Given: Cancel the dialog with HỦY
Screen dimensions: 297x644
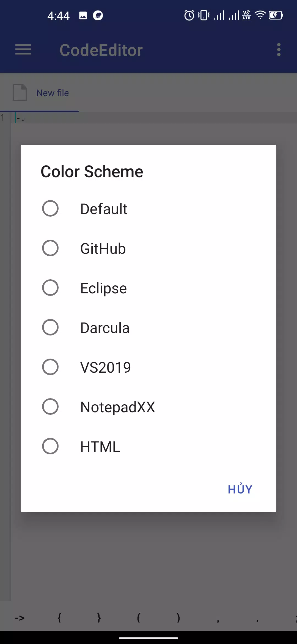Looking at the screenshot, I should point(240,489).
